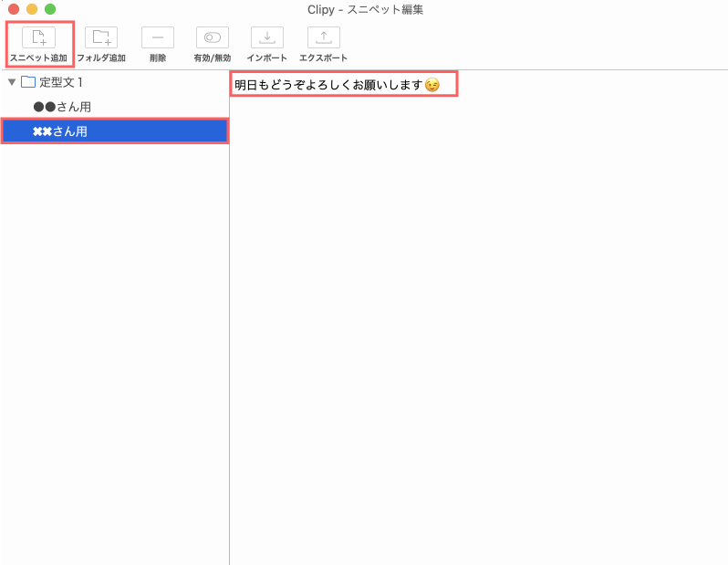Select the 定型文 1 folder row
Image resolution: width=728 pixels, height=565 pixels.
115,82
